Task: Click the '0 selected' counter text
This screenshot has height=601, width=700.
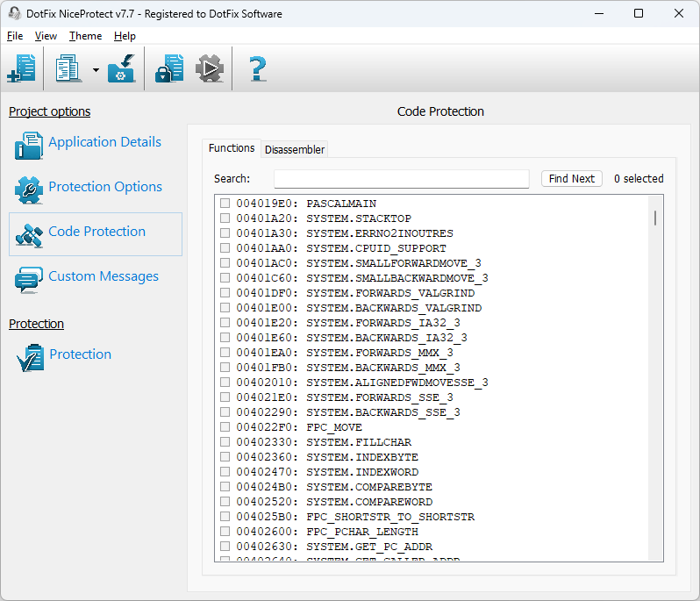Action: (639, 179)
